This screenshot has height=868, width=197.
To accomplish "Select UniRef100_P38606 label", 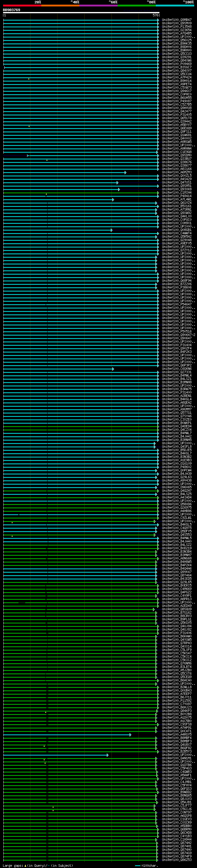I will coord(177,287).
